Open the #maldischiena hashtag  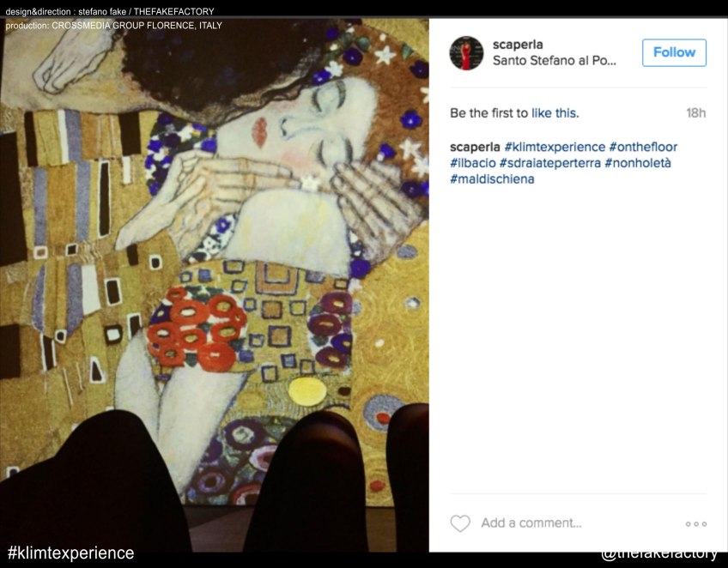[x=492, y=178]
